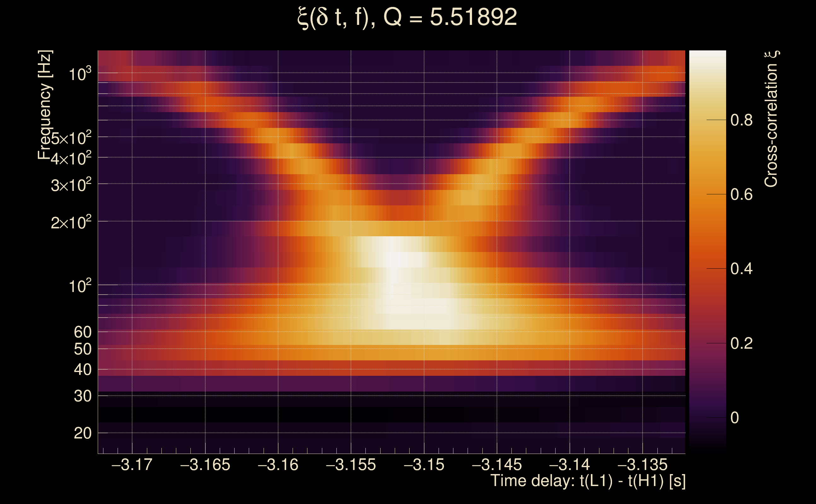This screenshot has width=816, height=504.
Task: Click the Cross-correlation ξ colorbar label
Action: [771, 119]
